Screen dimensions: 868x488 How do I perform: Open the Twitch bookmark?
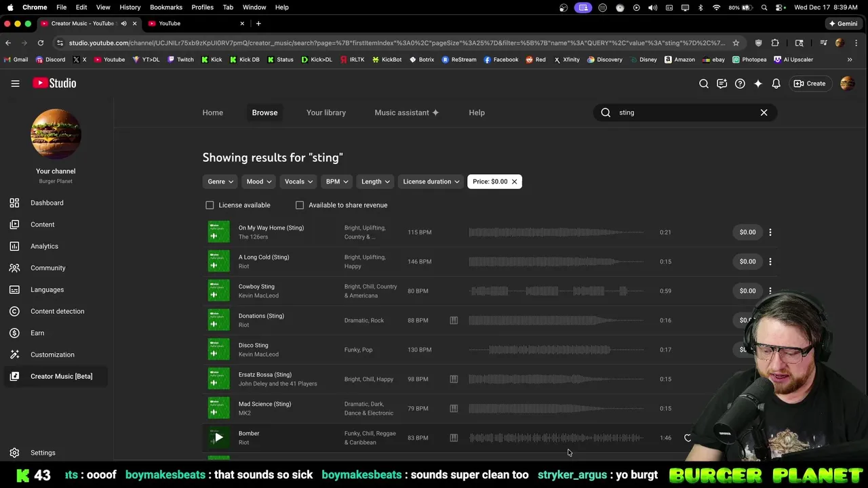click(180, 60)
